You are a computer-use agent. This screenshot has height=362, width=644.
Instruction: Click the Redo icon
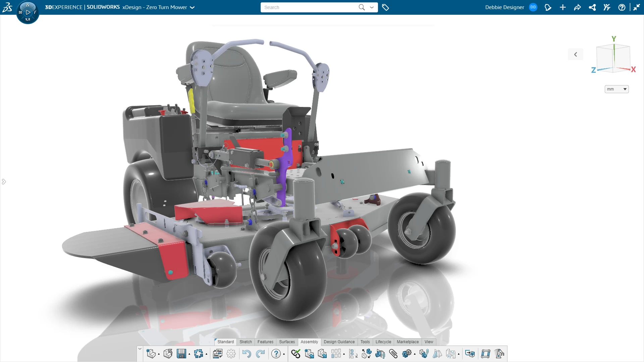(x=261, y=354)
